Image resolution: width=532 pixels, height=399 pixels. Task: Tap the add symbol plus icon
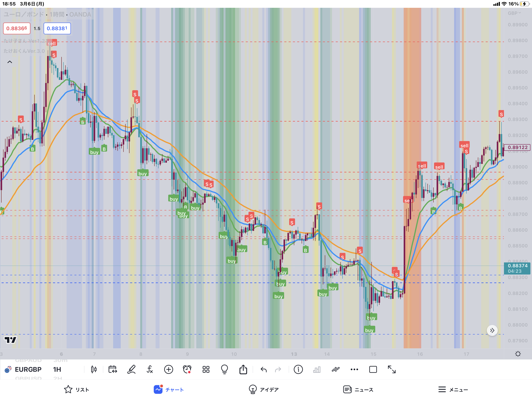168,369
